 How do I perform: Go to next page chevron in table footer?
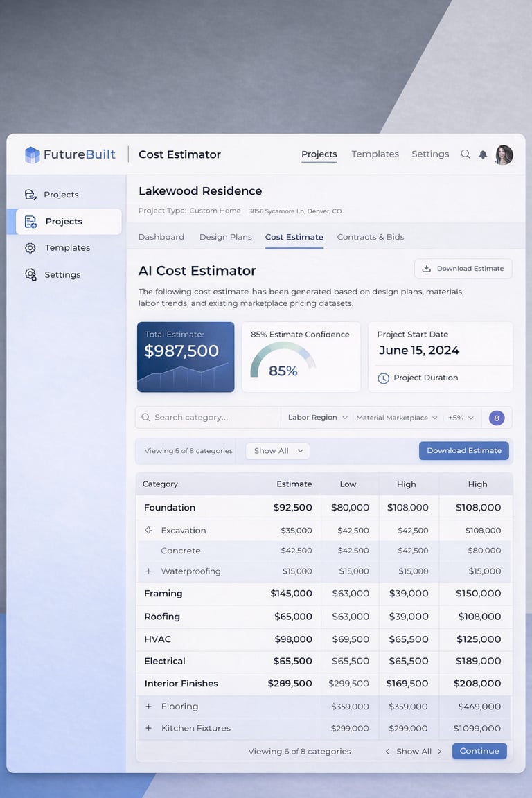(x=440, y=751)
